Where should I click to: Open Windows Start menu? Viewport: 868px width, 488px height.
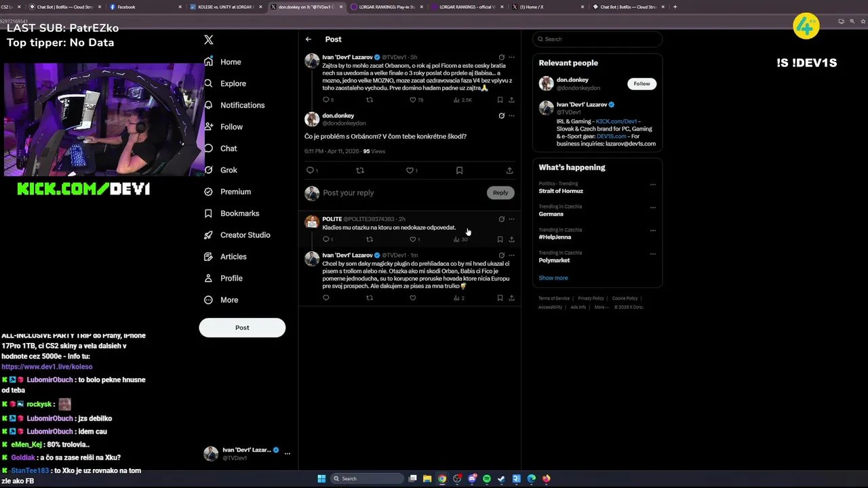[321, 479]
